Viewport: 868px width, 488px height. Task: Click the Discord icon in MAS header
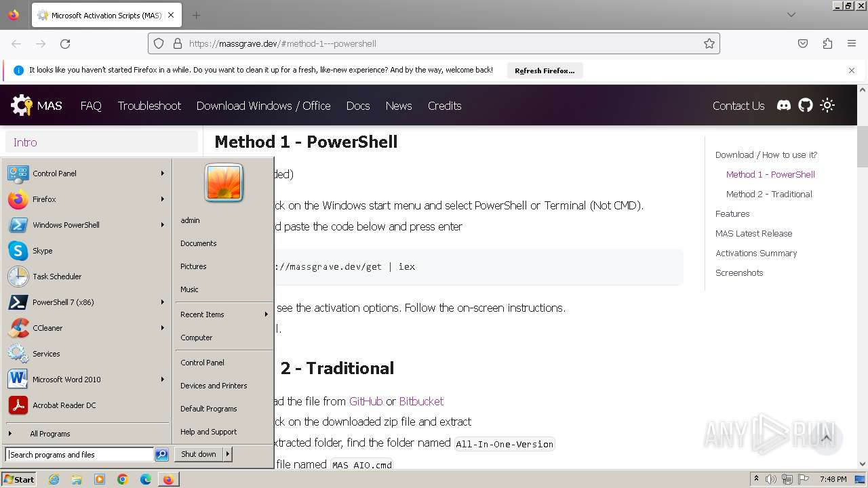pos(784,105)
